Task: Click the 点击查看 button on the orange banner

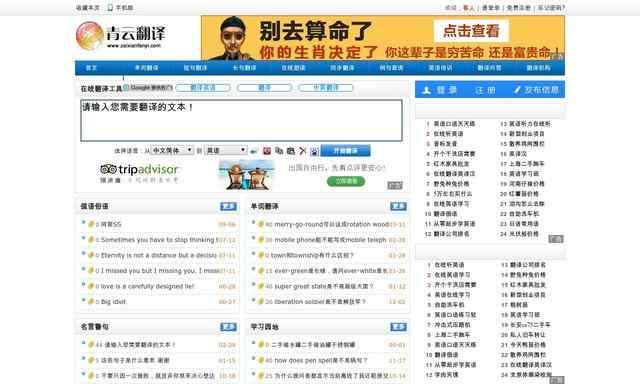Action: (x=471, y=31)
